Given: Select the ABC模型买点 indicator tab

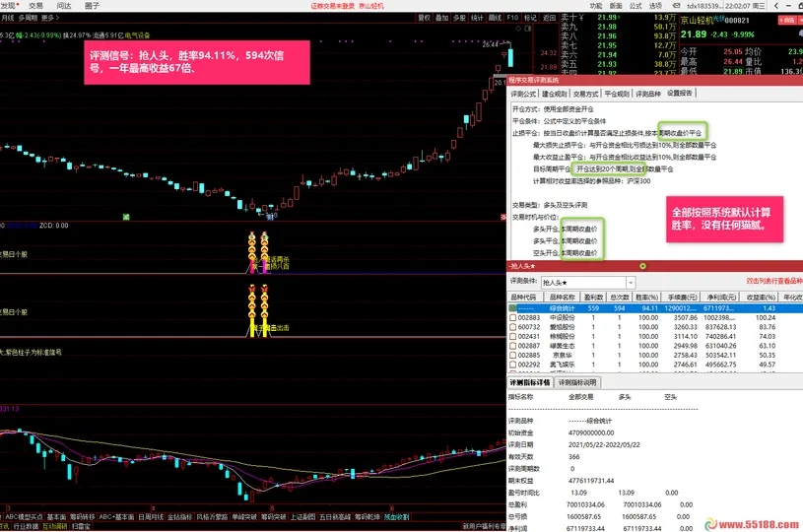Looking at the screenshot, I should pos(24,515).
